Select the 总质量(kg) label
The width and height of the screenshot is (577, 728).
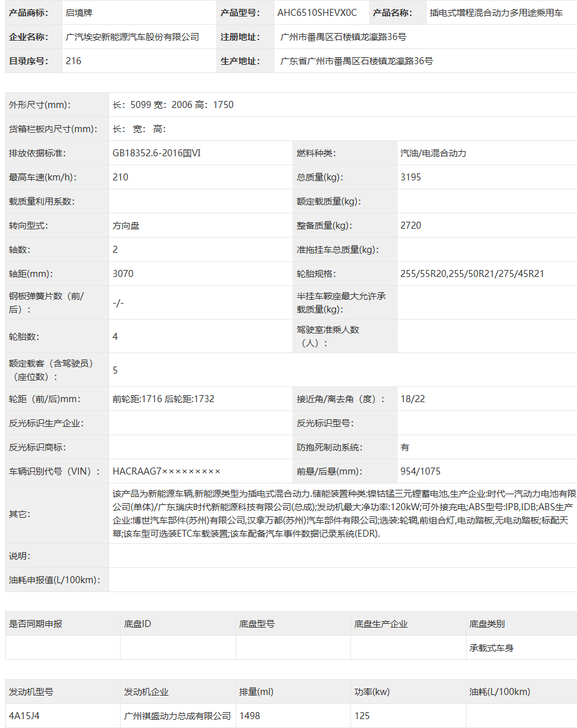click(321, 177)
